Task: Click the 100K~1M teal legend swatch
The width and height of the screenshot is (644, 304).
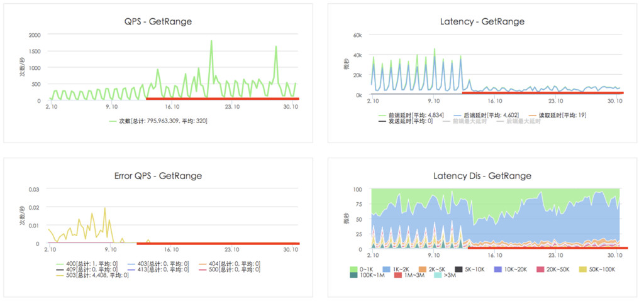Action: coord(353,276)
